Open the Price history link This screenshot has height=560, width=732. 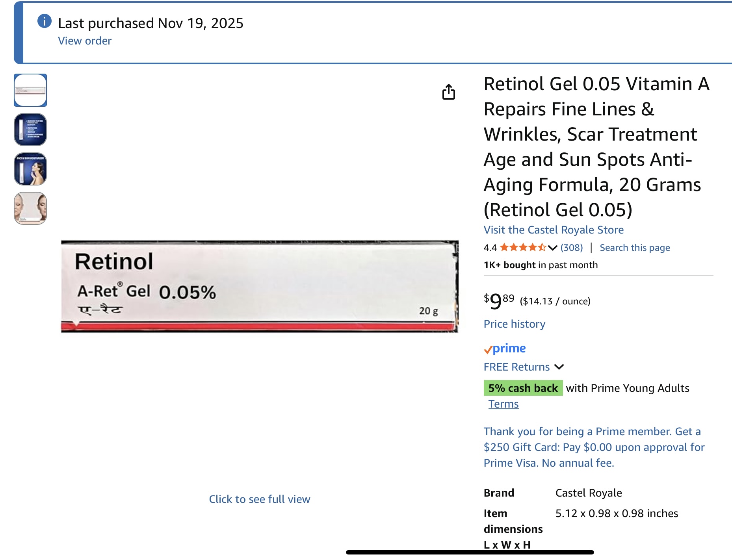pyautogui.click(x=515, y=324)
